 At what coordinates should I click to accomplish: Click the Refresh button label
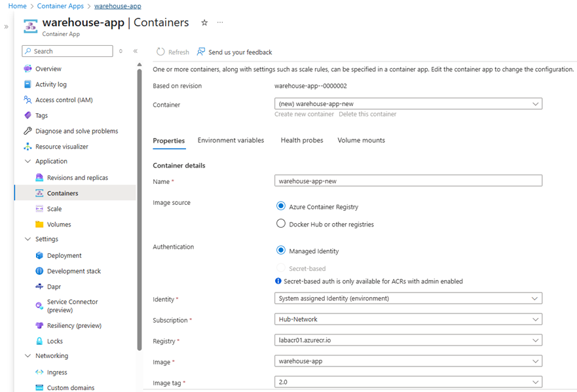click(x=179, y=52)
